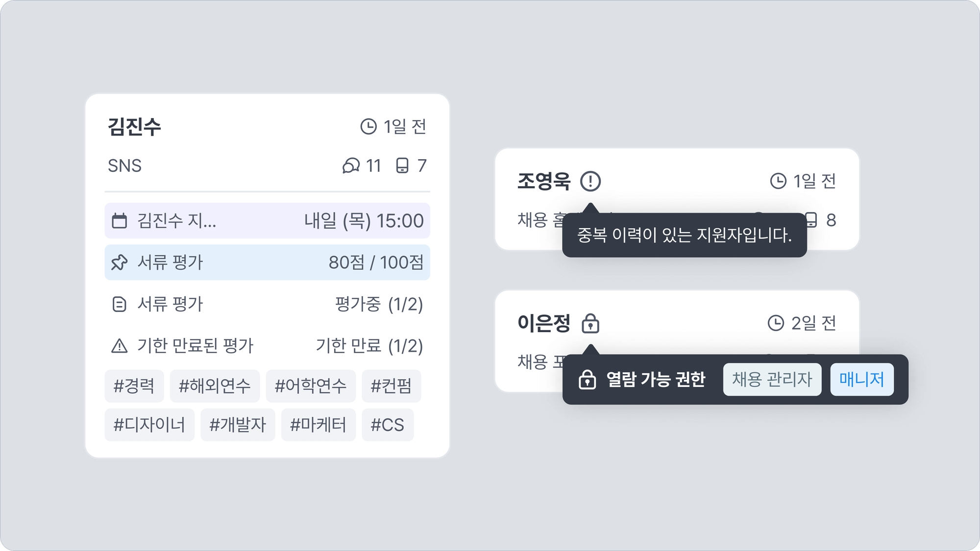The height and width of the screenshot is (551, 980).
Task: Click the warning triangle for expired evaluation
Action: pos(120,346)
